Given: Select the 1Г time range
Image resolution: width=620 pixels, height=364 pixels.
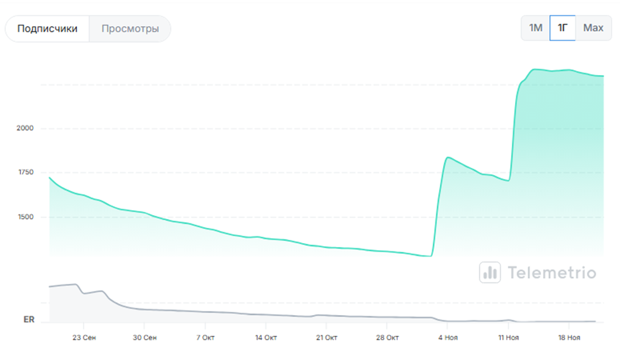Looking at the screenshot, I should (x=563, y=28).
